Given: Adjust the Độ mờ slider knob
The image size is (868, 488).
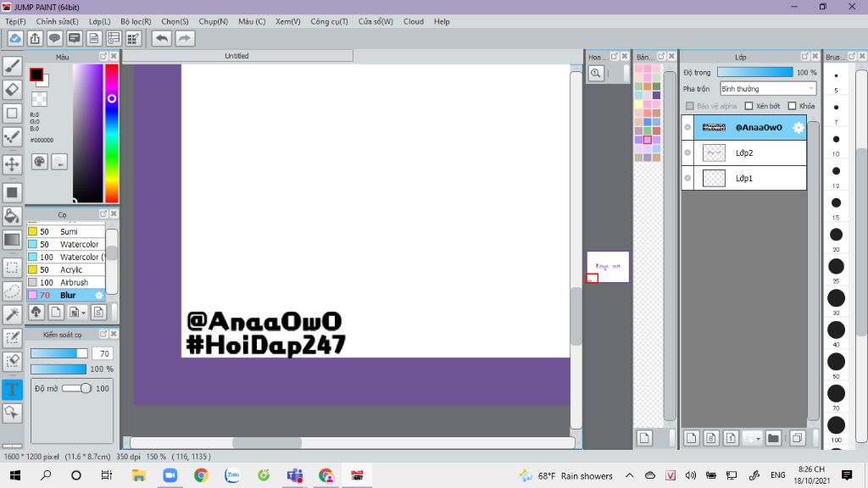Looking at the screenshot, I should pos(86,388).
